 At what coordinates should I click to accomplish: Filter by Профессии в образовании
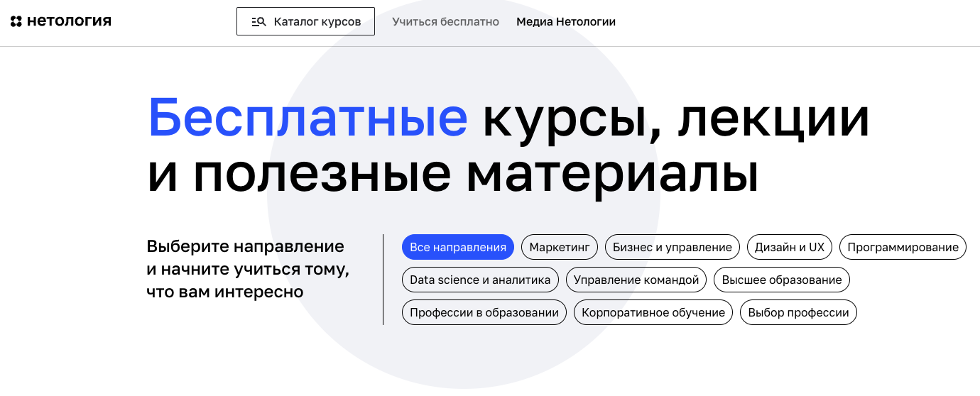[484, 312]
